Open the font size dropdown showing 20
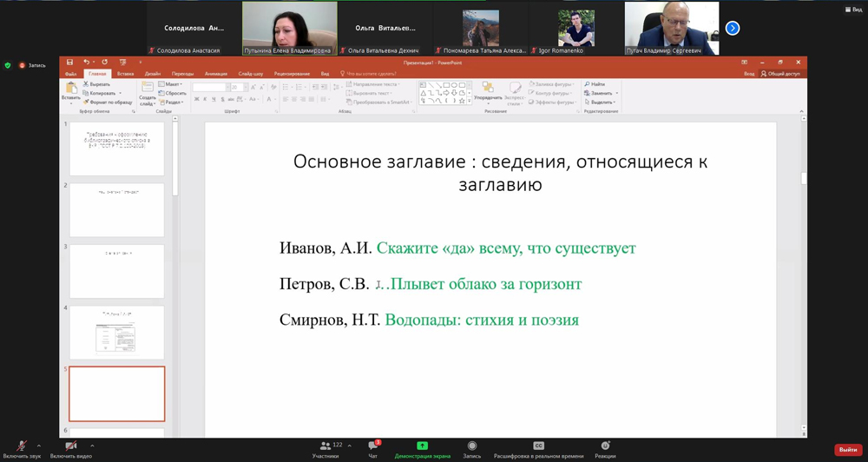The image size is (868, 462). pos(245,88)
